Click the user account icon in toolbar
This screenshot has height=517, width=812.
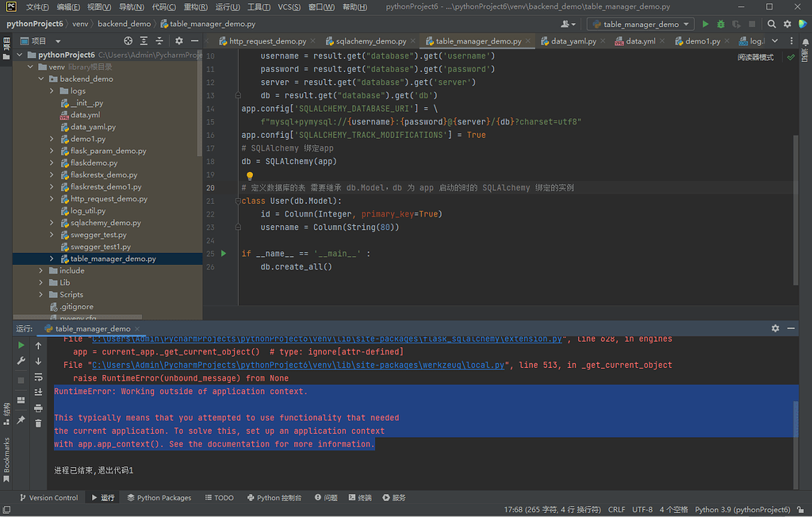[x=568, y=24]
